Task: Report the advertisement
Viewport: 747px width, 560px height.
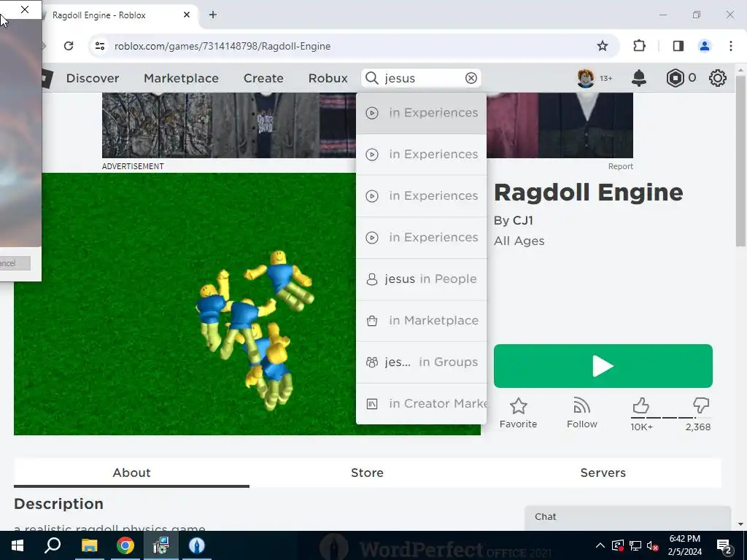Action: [620, 166]
